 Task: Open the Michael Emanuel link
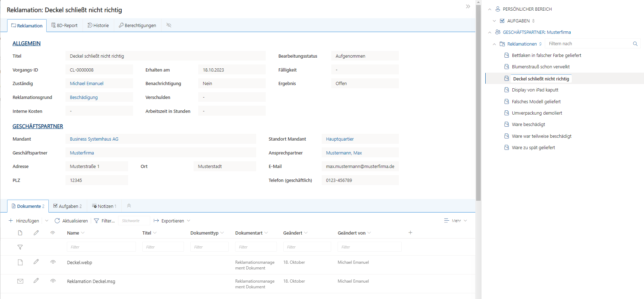coord(86,84)
